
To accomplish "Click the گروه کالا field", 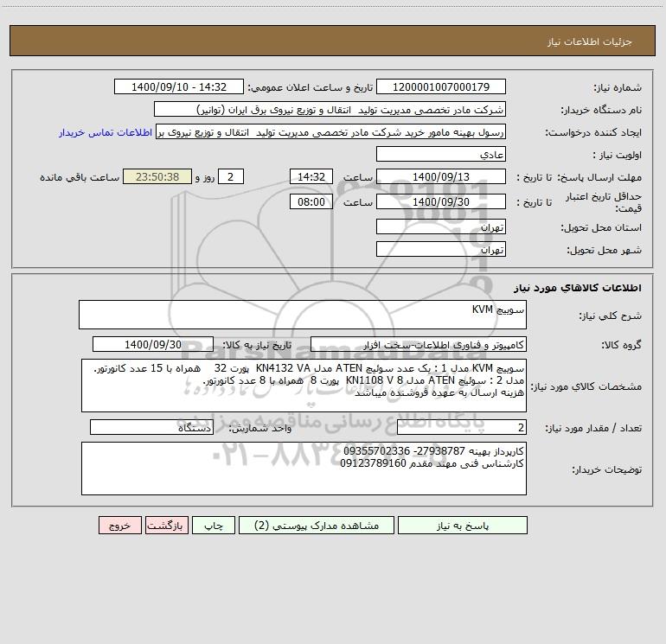I will [419, 344].
